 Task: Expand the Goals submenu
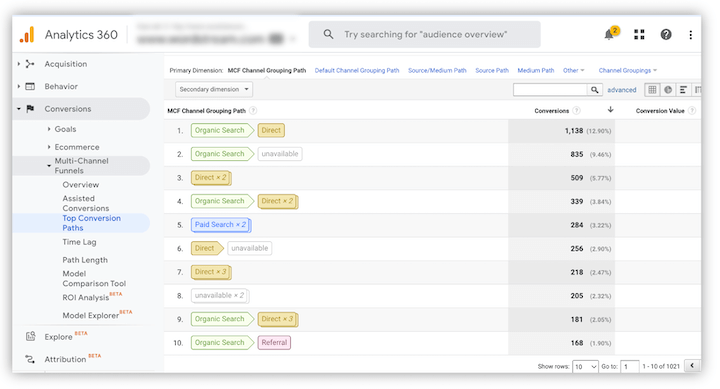tap(49, 129)
